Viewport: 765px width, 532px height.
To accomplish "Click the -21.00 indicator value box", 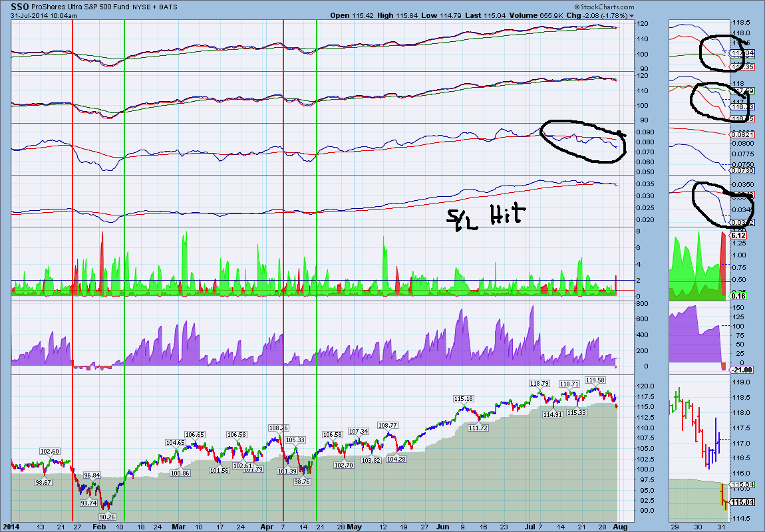I will [x=742, y=370].
